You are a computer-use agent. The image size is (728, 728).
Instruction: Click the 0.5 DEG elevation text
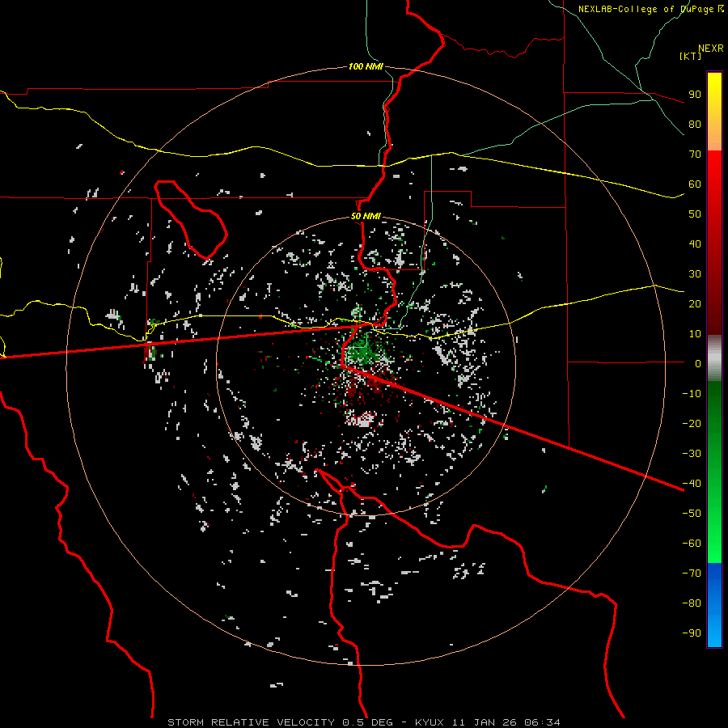(368, 722)
